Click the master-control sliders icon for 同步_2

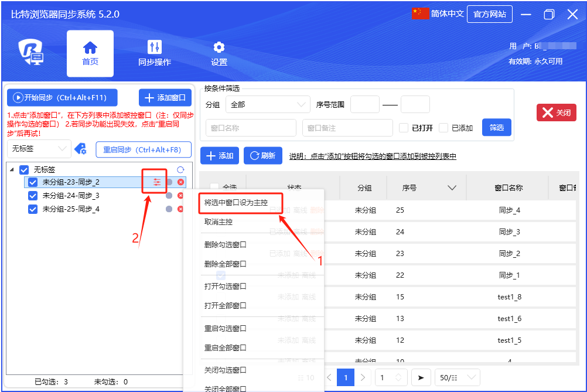click(x=156, y=182)
